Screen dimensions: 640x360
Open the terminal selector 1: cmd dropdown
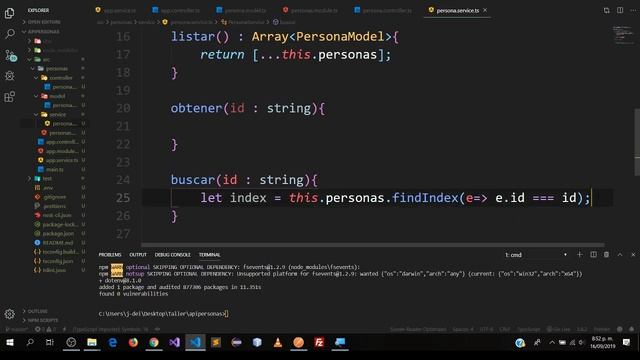pos(536,255)
